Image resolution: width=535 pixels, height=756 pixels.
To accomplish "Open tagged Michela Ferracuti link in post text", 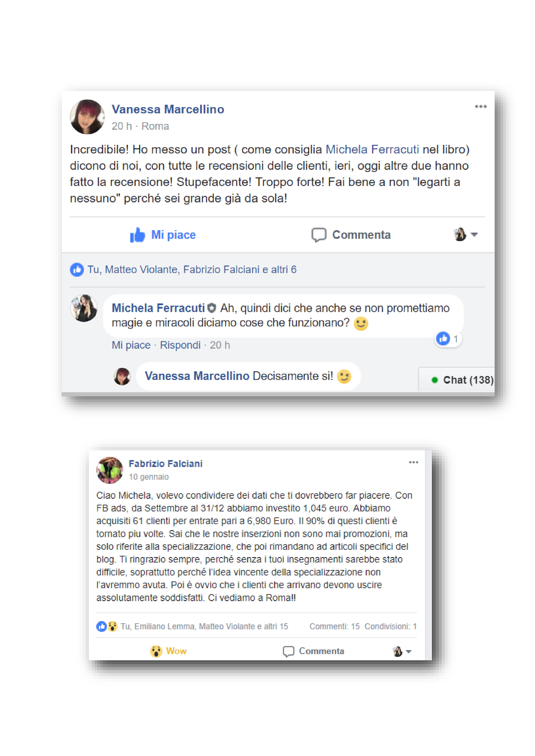I will pyautogui.click(x=372, y=150).
